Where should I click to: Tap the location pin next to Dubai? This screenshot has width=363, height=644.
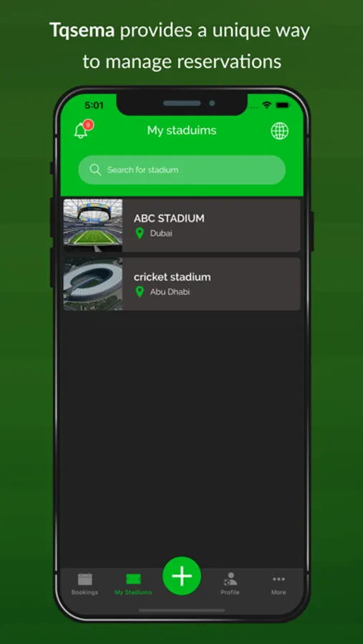[x=140, y=233]
